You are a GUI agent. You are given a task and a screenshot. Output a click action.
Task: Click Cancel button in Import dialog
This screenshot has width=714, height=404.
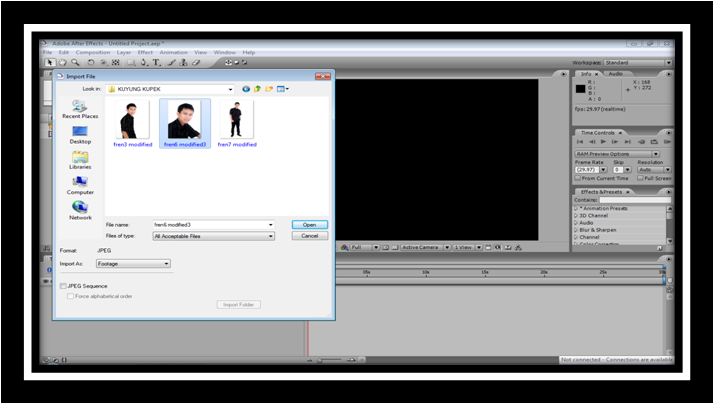310,236
